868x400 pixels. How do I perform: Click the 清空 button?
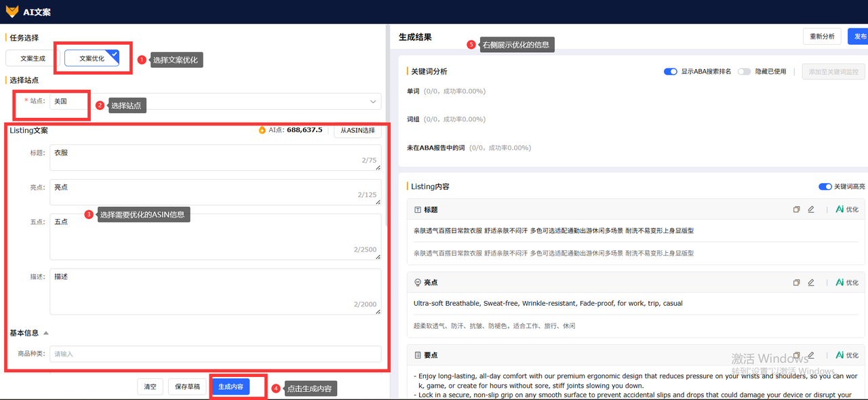150,387
